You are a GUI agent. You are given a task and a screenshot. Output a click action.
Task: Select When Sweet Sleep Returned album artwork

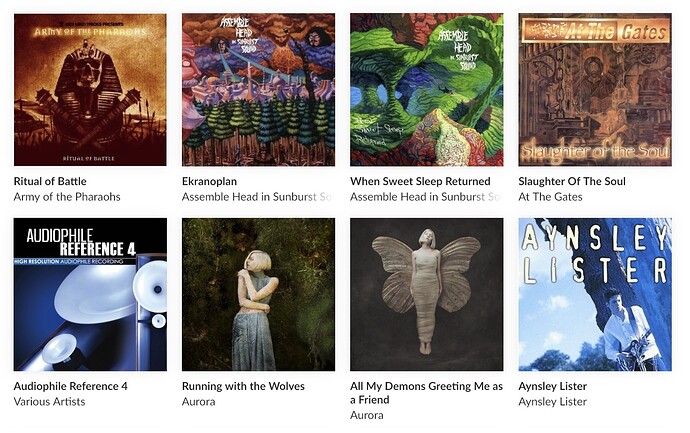(427, 90)
